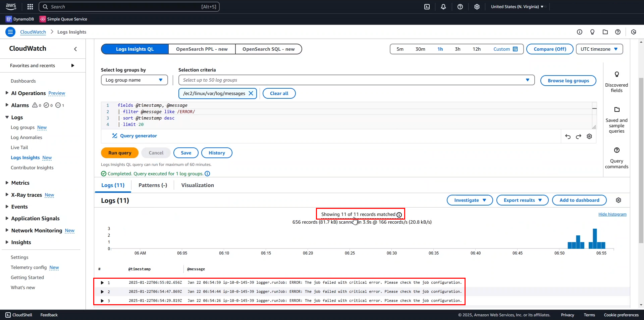Switch to the Visualization tab
The image size is (644, 320).
(x=198, y=185)
